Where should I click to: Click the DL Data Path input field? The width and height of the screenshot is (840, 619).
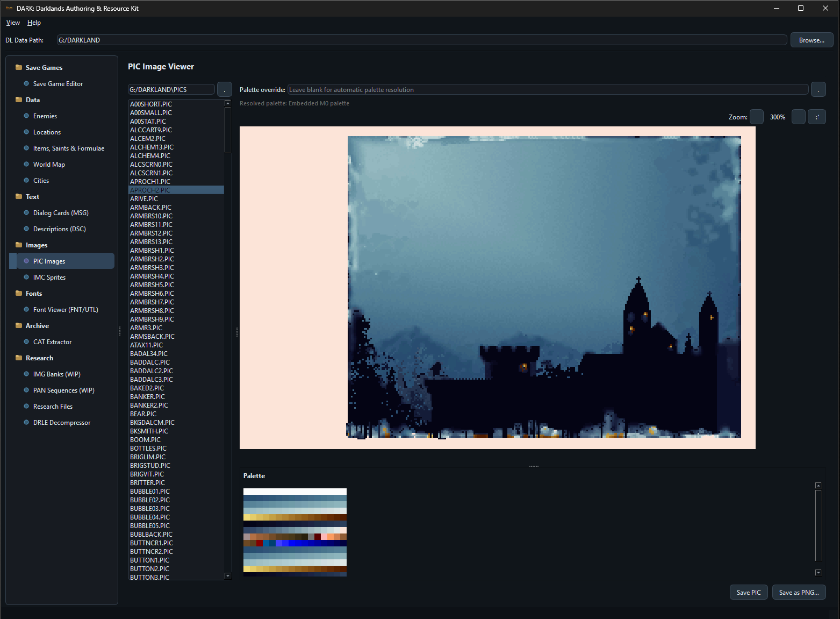tap(422, 40)
